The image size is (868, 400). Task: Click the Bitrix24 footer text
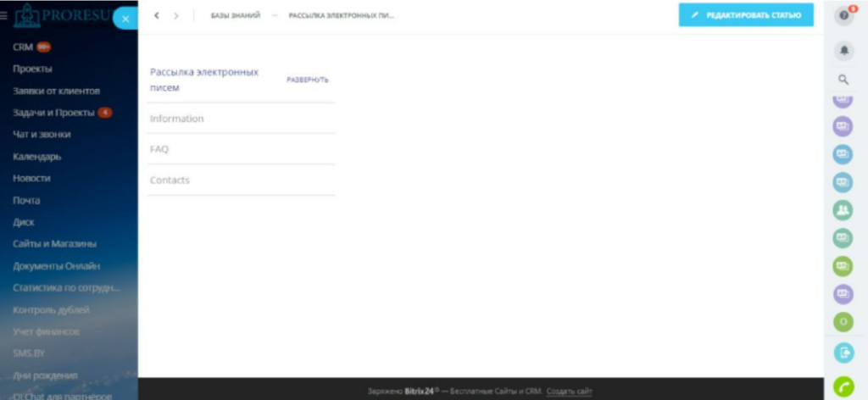421,392
